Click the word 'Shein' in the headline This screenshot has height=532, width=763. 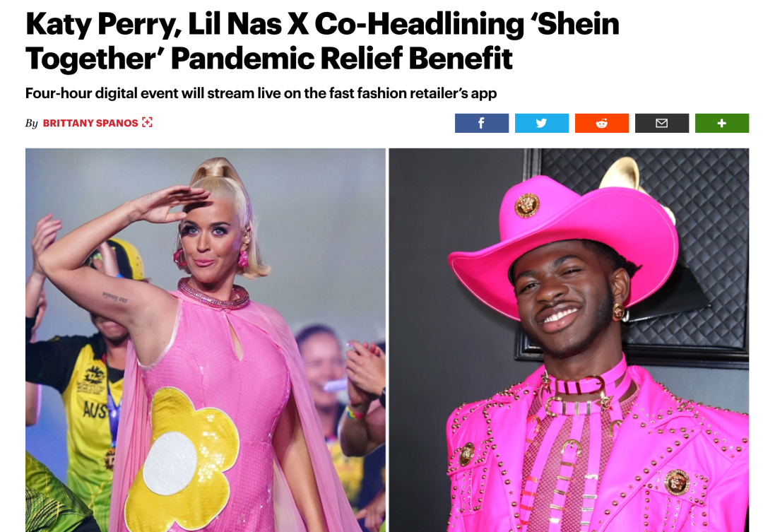tap(578, 24)
